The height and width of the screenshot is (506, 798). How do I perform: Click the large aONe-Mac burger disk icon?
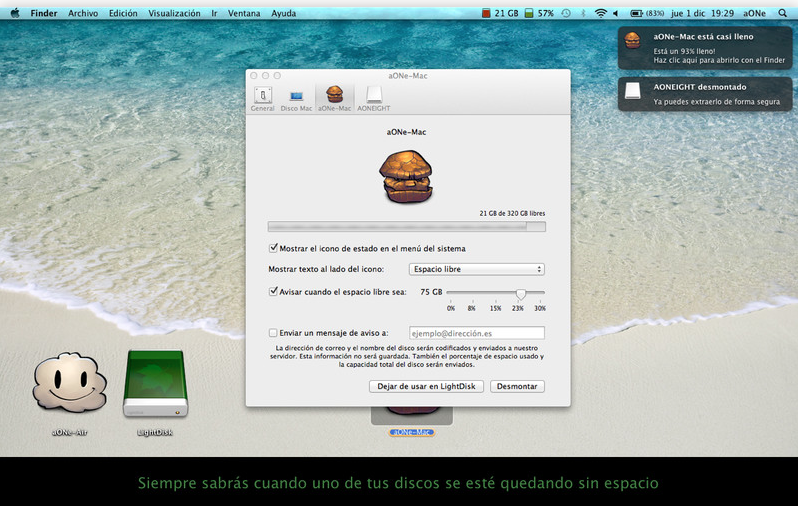pos(406,176)
